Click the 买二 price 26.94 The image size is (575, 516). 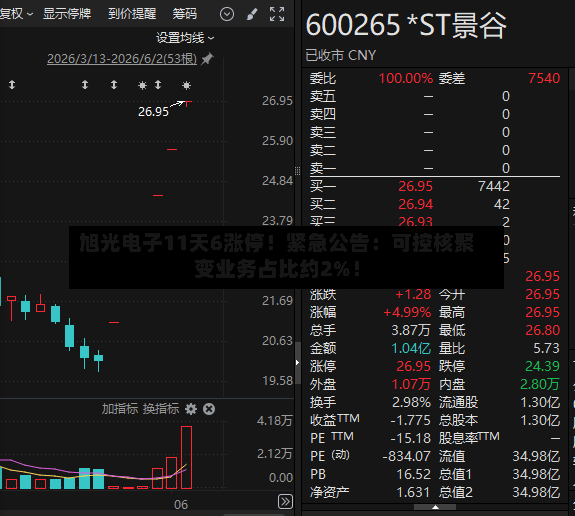click(x=415, y=204)
